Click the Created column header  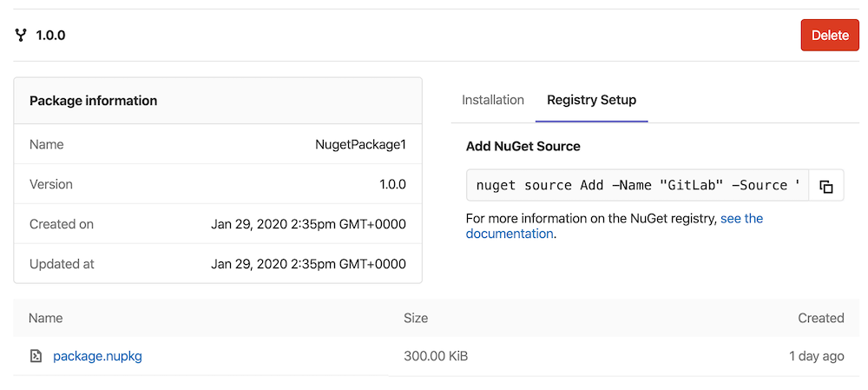pos(821,318)
